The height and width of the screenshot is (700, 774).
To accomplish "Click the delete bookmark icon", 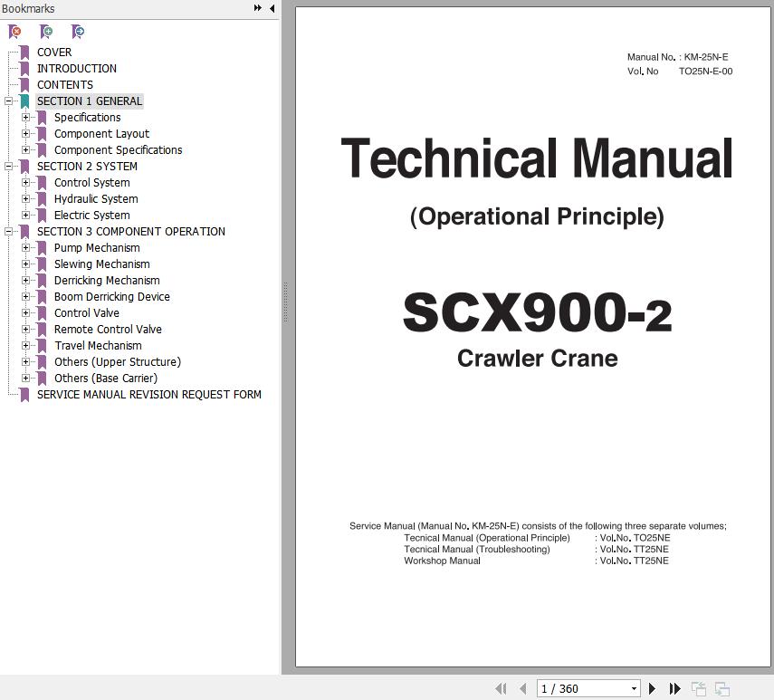I will pos(14,32).
